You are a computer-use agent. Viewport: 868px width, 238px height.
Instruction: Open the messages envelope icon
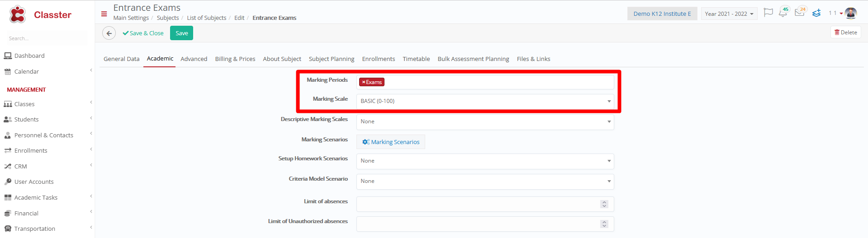tap(800, 13)
